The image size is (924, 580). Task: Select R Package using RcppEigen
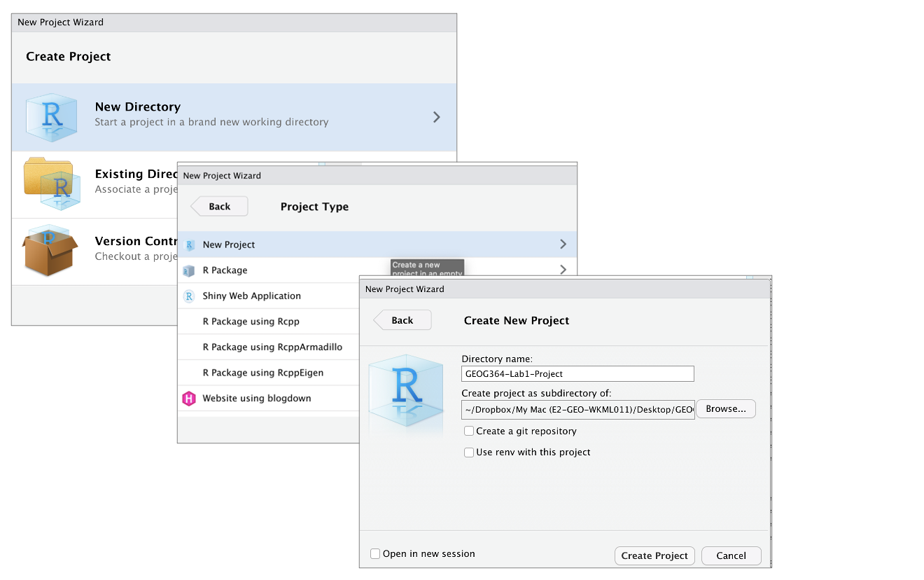(262, 373)
